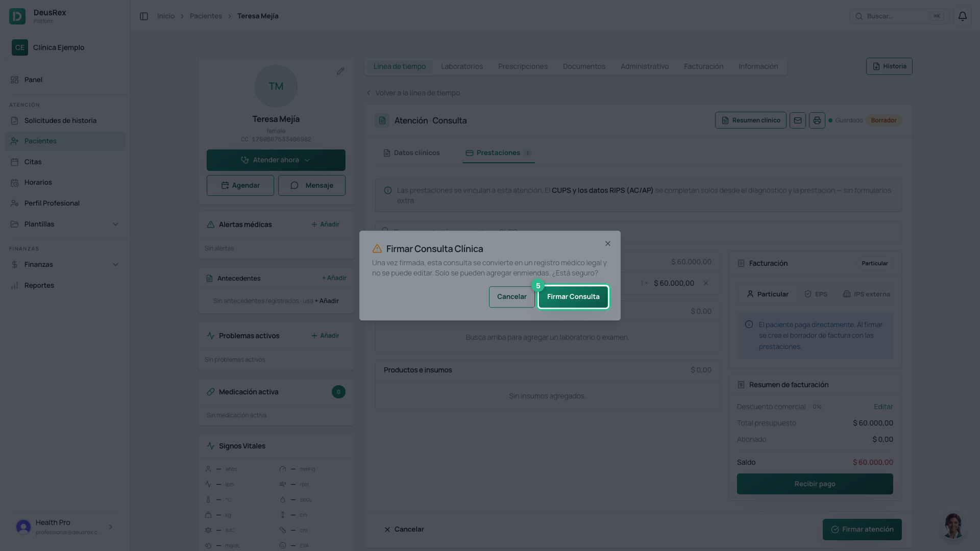Click Pacientes in the breadcrumb
The width and height of the screenshot is (980, 551).
point(206,16)
